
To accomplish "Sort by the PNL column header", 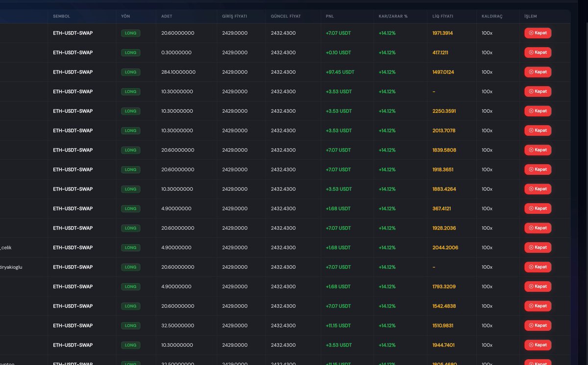I will coord(330,16).
